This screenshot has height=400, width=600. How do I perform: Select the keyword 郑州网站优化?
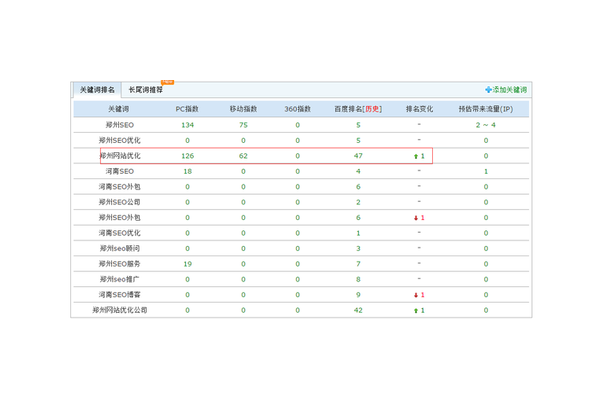(x=120, y=156)
